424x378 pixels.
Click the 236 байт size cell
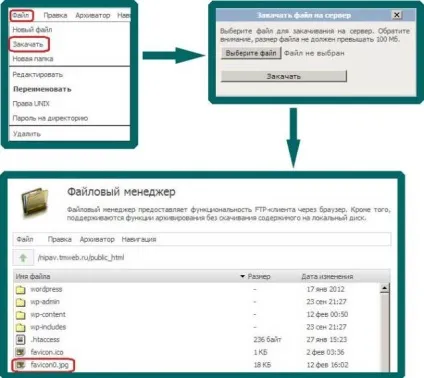(x=267, y=340)
